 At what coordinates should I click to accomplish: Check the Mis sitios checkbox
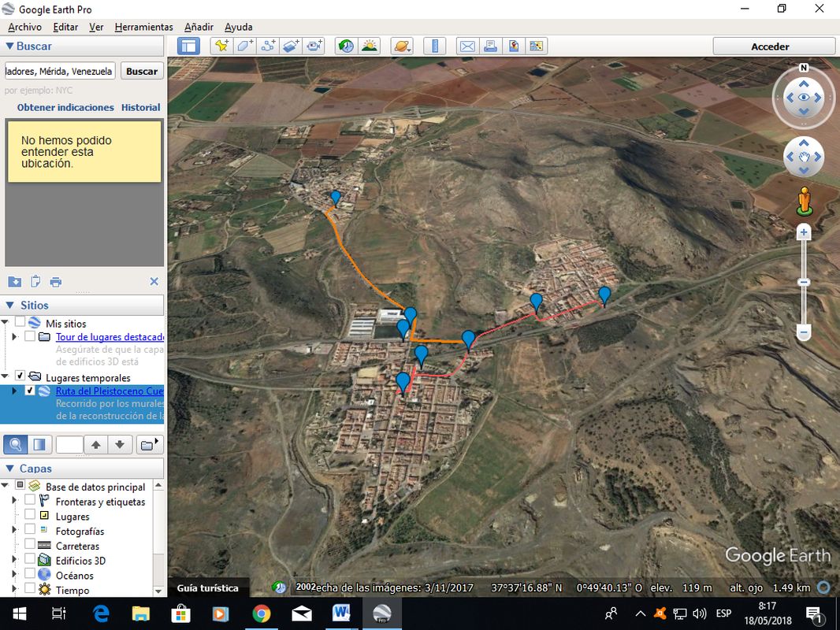[x=20, y=322]
